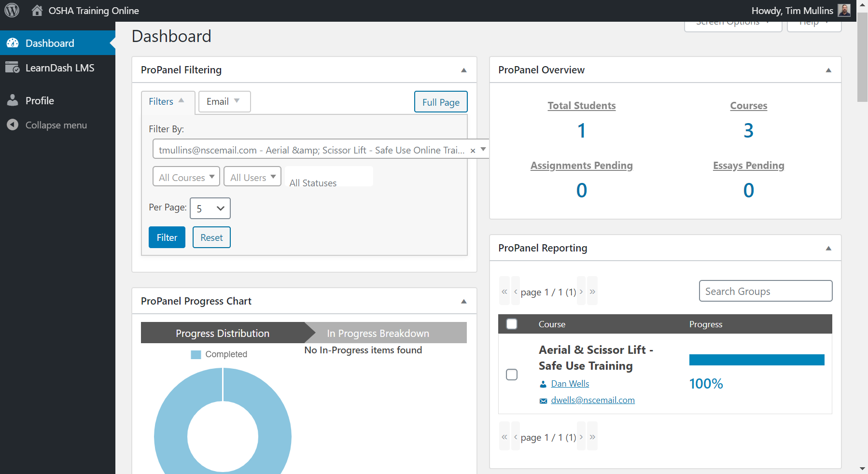
Task: Toggle the select-all checkbox in Course header
Action: 512,324
